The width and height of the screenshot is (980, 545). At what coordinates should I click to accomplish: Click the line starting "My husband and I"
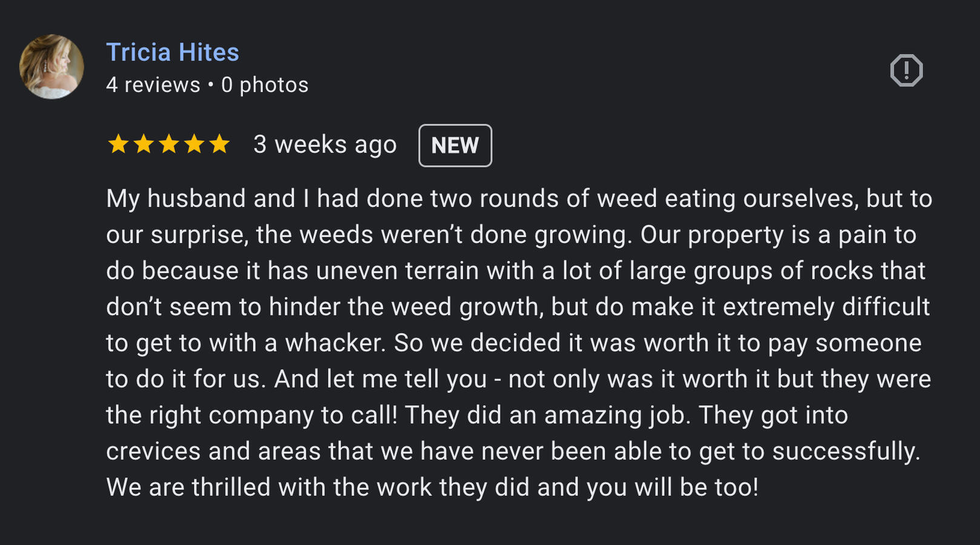pyautogui.click(x=519, y=199)
